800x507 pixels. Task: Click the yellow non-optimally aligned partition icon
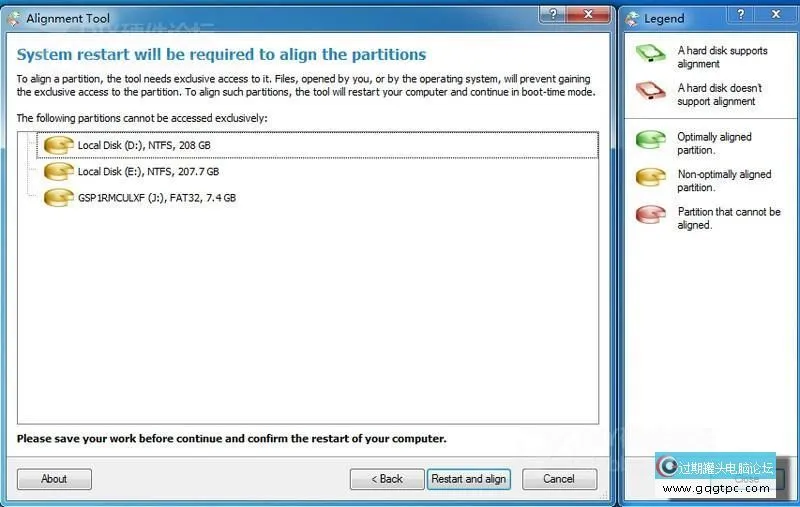point(651,180)
